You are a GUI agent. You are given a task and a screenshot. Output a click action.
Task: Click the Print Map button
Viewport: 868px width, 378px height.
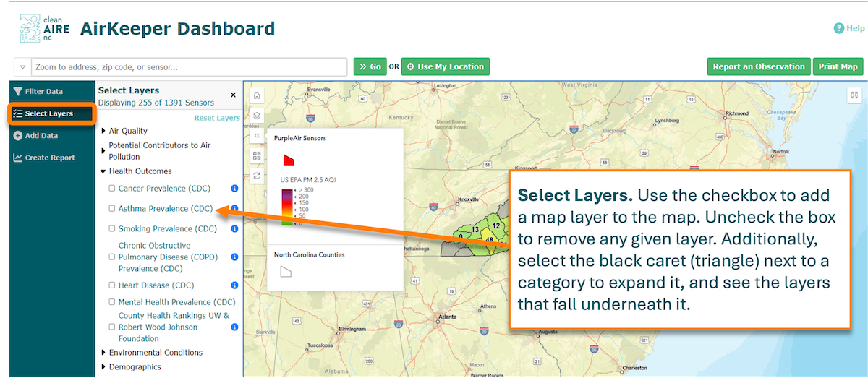[838, 66]
